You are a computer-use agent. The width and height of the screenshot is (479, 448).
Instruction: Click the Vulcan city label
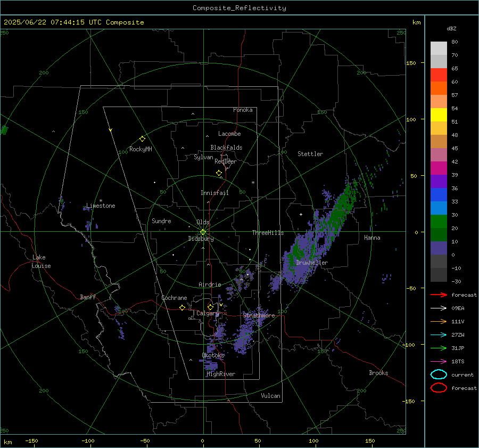tap(270, 396)
